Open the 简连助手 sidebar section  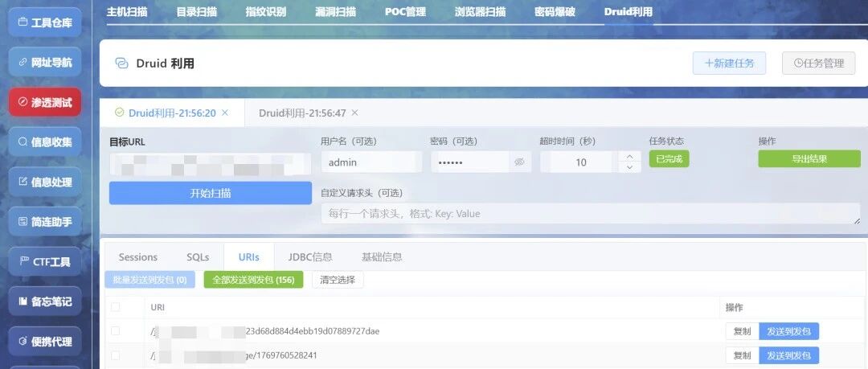tap(45, 222)
